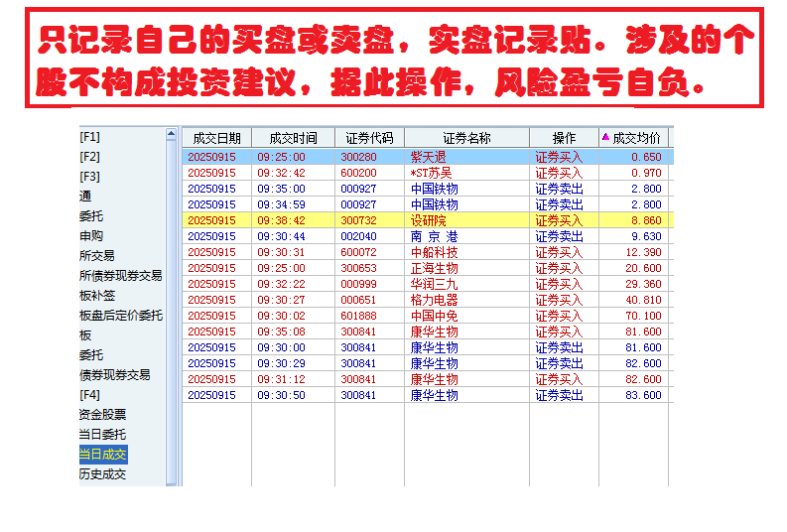Click average price 83.600
This screenshot has width=787, height=532.
pos(644,395)
